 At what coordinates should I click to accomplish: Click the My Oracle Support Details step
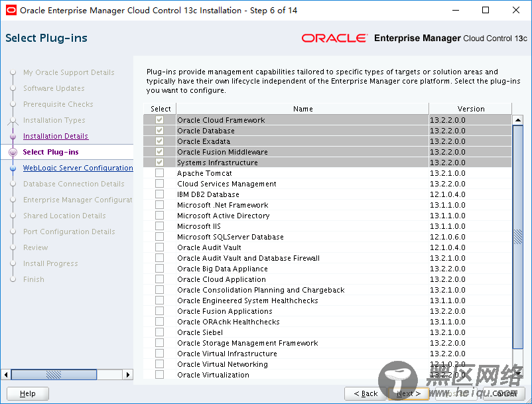pyautogui.click(x=69, y=72)
